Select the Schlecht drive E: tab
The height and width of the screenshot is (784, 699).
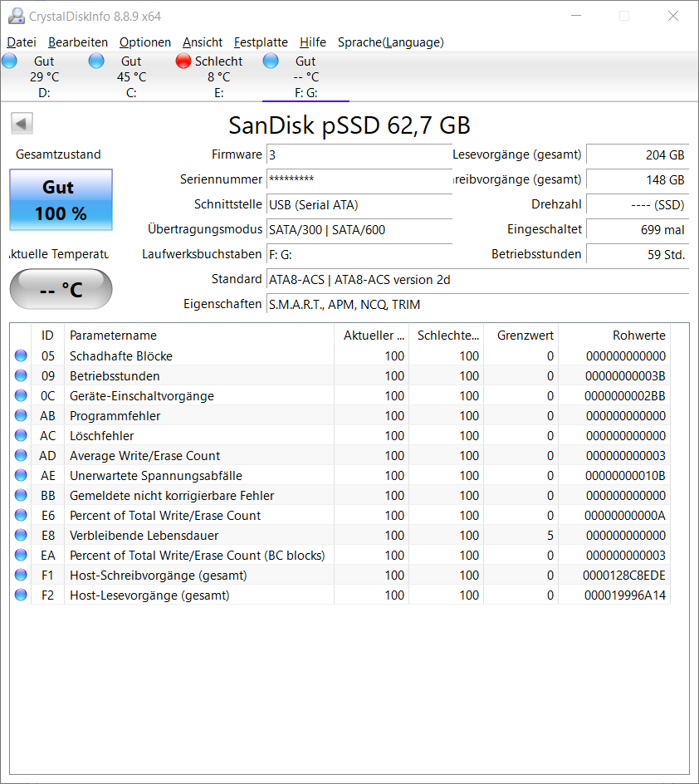(x=218, y=76)
